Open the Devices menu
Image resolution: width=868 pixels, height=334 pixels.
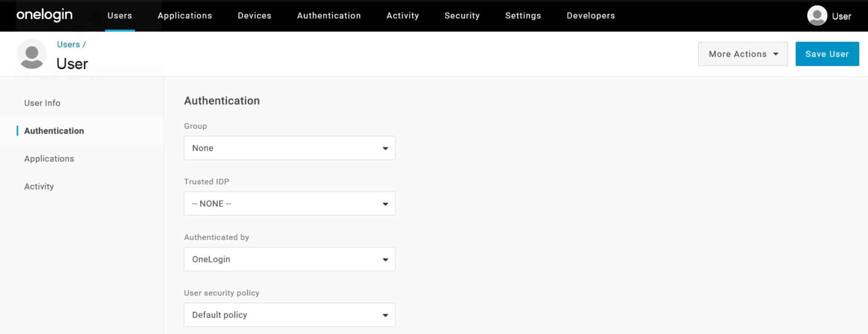[254, 15]
